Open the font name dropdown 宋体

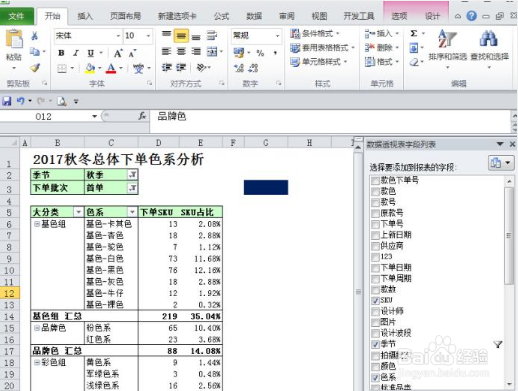118,36
